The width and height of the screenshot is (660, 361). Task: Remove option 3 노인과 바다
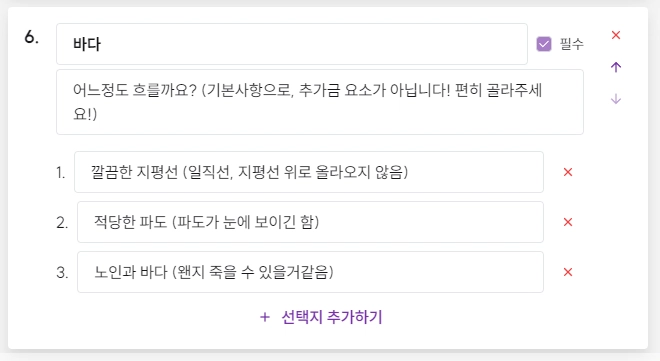coord(568,272)
